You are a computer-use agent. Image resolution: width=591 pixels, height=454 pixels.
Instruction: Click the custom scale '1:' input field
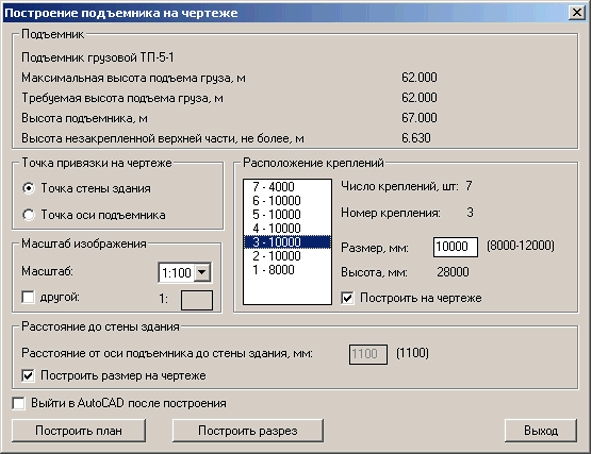point(197,300)
